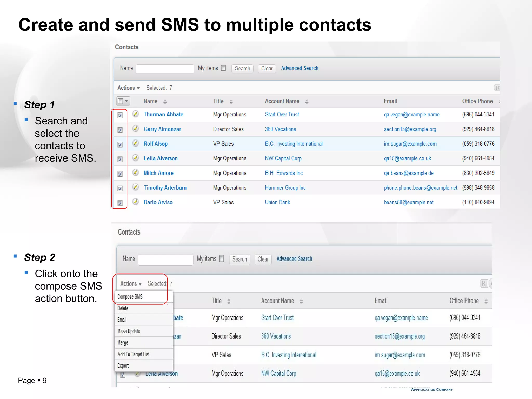The image size is (532, 399).
Task: Choose Add To Target List action
Action: tap(144, 354)
